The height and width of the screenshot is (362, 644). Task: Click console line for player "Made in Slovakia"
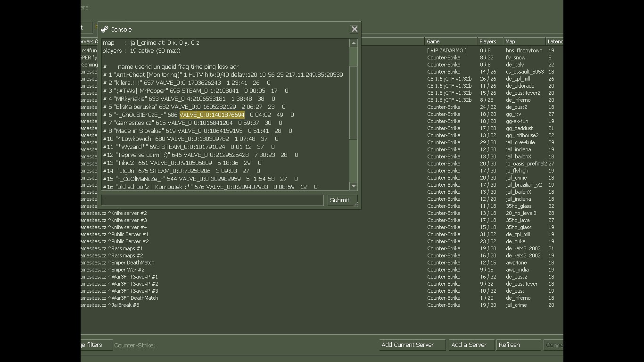pos(198,131)
